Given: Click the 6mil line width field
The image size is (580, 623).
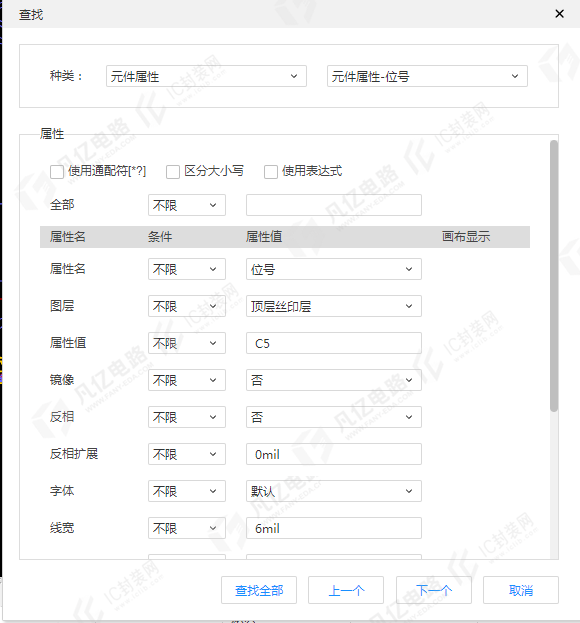Looking at the screenshot, I should point(334,528).
